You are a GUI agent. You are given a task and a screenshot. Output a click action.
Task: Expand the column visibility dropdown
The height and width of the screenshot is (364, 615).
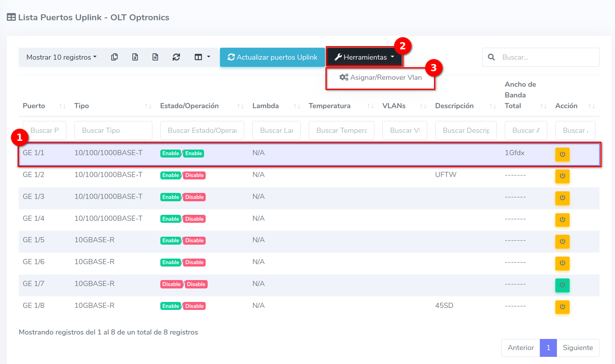click(x=202, y=57)
